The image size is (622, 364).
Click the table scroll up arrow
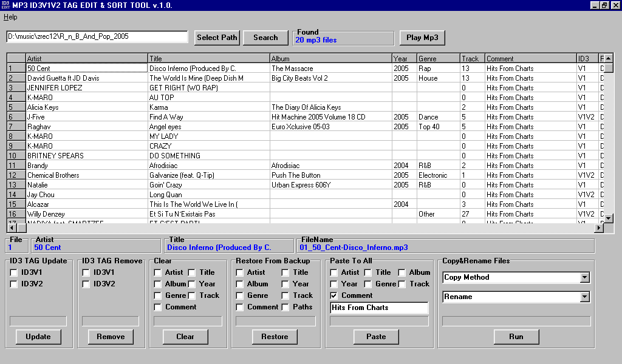pyautogui.click(x=609, y=58)
